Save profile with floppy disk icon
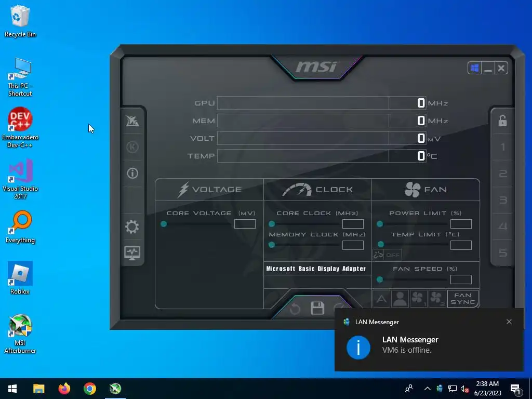This screenshot has height=399, width=532. [317, 308]
